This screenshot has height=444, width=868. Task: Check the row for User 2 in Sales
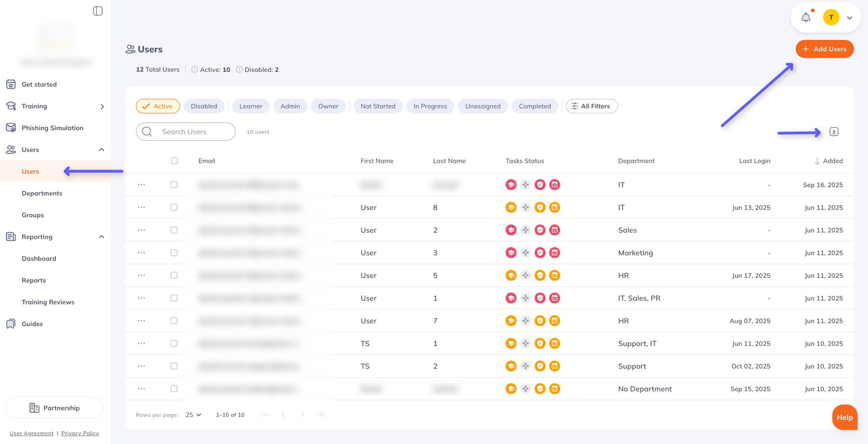174,230
